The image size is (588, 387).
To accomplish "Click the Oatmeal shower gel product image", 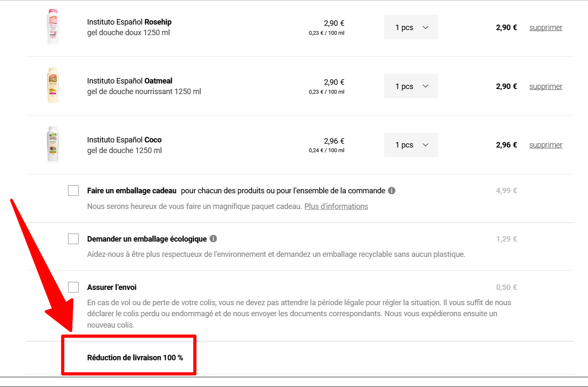I will click(53, 85).
